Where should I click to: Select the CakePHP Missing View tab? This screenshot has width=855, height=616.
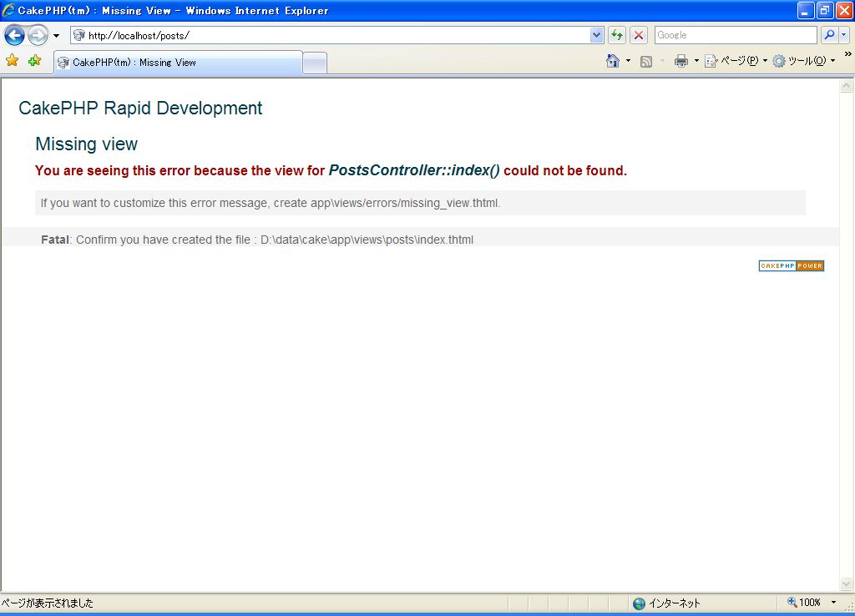pyautogui.click(x=177, y=63)
